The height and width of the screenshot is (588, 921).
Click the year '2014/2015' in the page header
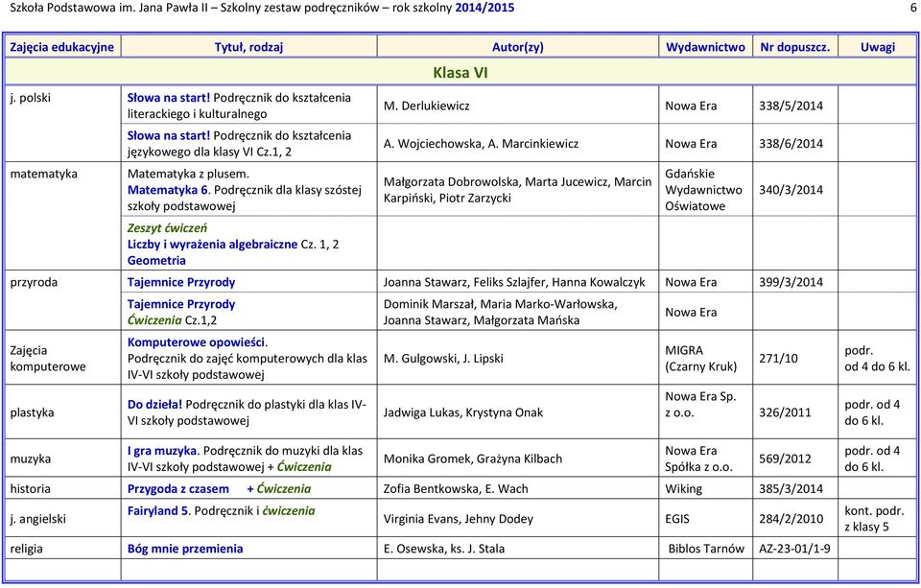484,8
